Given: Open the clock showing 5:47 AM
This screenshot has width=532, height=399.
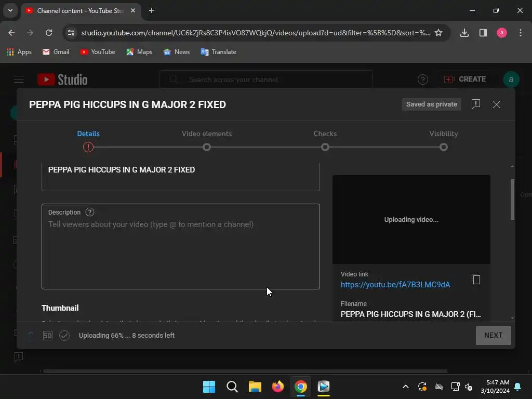Looking at the screenshot, I should click(495, 387).
